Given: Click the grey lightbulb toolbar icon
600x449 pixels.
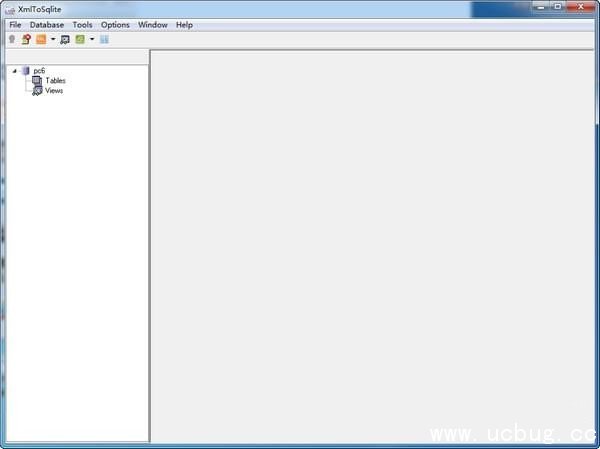Looking at the screenshot, I should [12, 39].
